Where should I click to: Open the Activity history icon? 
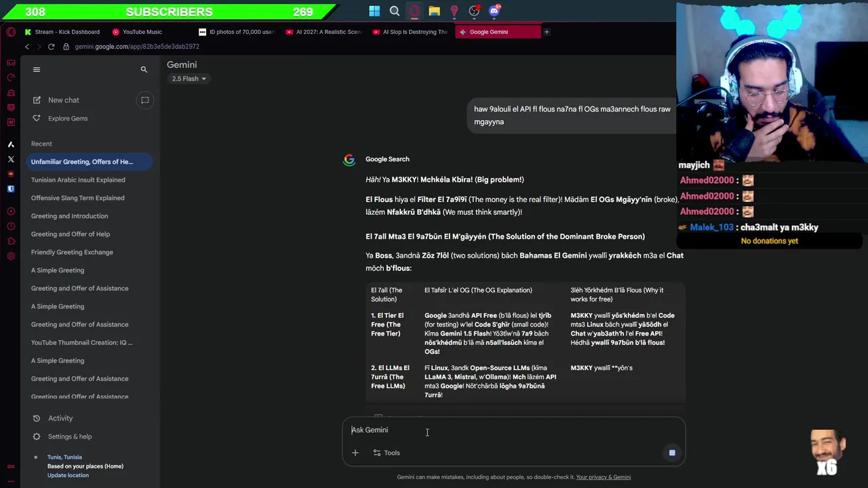pyautogui.click(x=37, y=418)
